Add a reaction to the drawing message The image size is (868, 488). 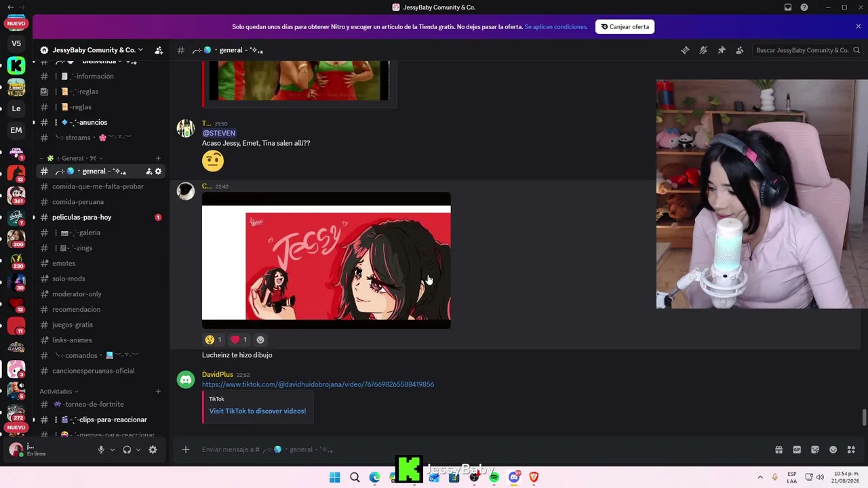point(260,340)
